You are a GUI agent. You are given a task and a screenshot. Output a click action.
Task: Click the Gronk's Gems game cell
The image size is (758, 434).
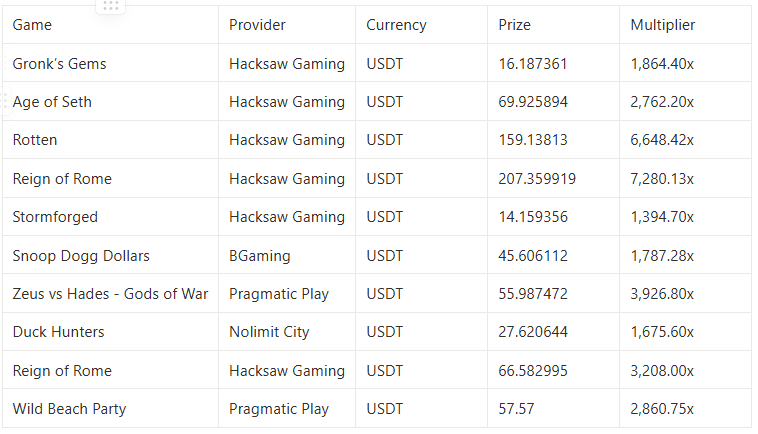110,63
